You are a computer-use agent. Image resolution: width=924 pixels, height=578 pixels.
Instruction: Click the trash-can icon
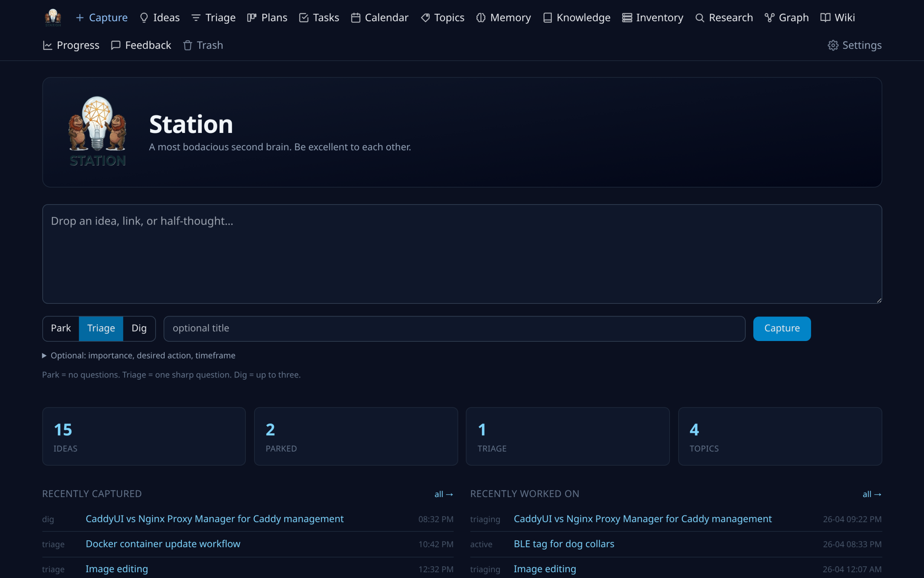[x=187, y=46]
